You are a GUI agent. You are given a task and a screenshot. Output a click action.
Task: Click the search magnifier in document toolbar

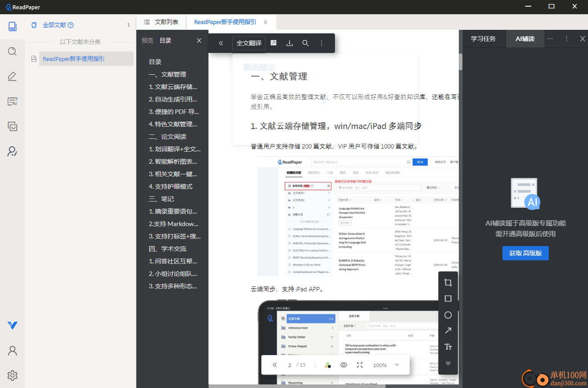pos(306,43)
